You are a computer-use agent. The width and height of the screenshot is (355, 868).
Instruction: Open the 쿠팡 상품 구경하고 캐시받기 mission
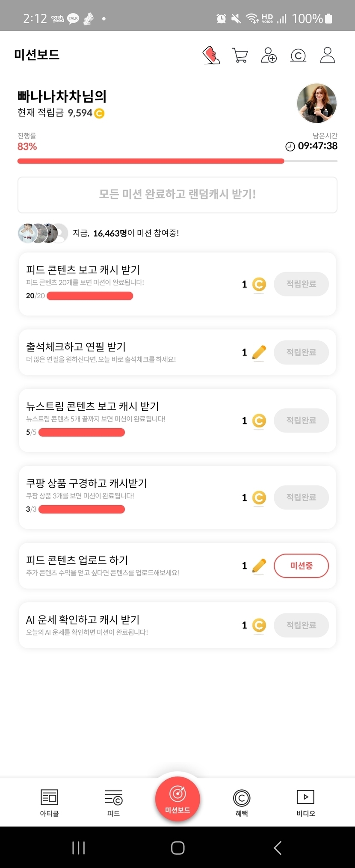(128, 496)
